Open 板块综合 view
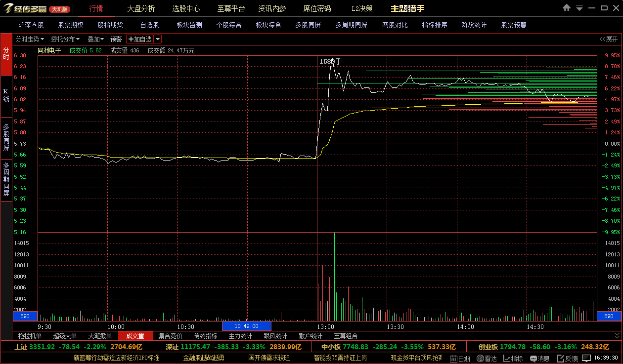Viewport: 623px width, 364px height. click(268, 25)
